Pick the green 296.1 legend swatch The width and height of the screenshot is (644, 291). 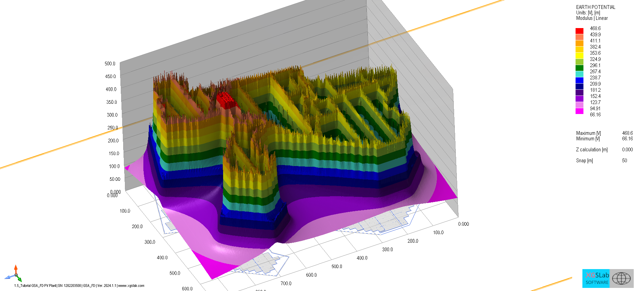[x=579, y=68]
